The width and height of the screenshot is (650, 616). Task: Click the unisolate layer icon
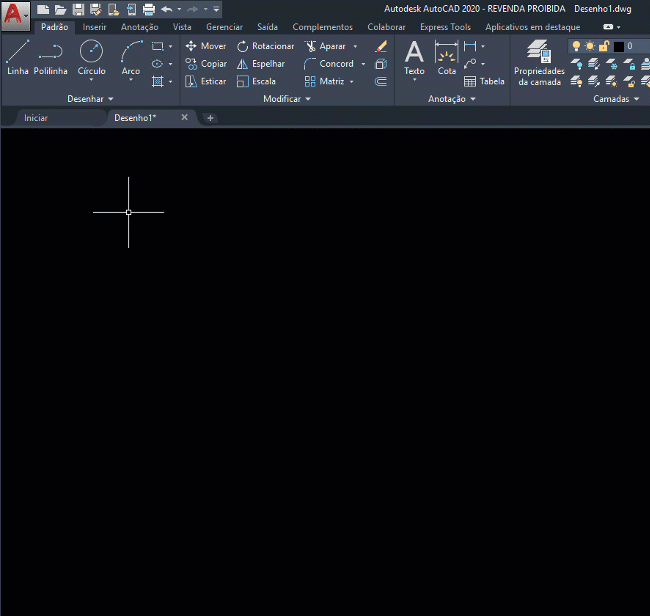coord(594,81)
